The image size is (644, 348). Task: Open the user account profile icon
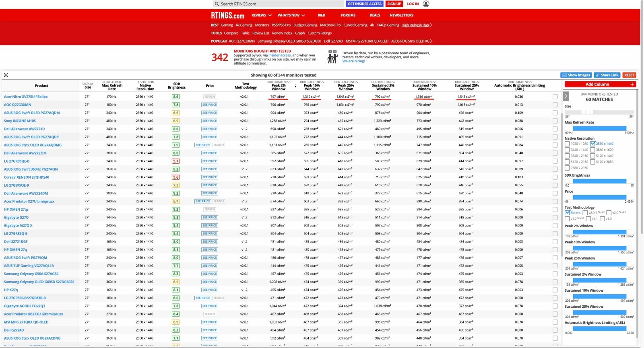(x=426, y=4)
